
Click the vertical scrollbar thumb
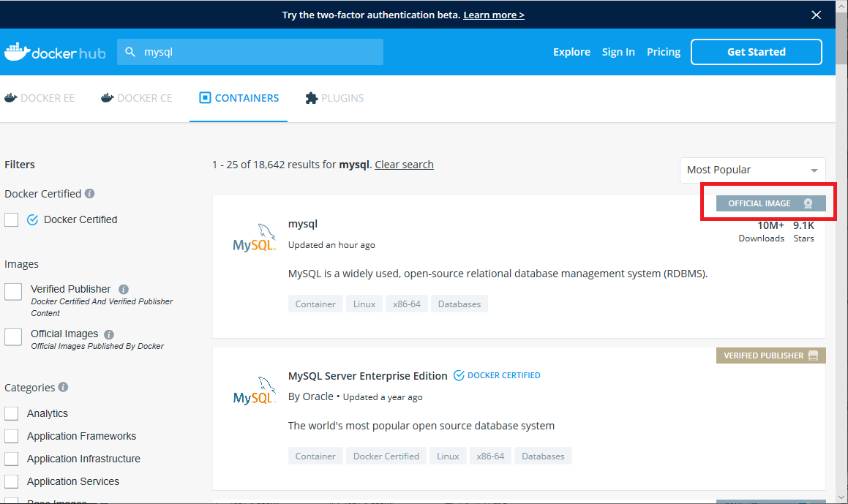(841, 38)
